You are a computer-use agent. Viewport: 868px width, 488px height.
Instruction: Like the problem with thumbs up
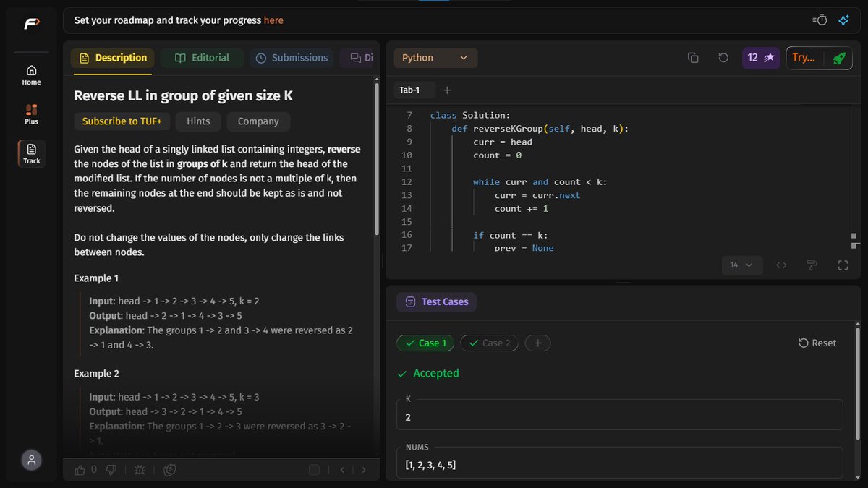click(x=80, y=470)
